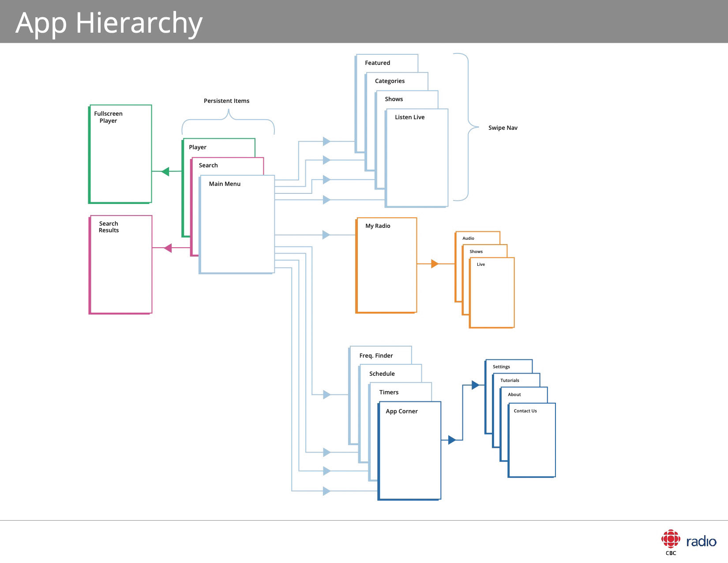Click the arrow leading into My Radio box
This screenshot has width=728, height=563.
326,235
